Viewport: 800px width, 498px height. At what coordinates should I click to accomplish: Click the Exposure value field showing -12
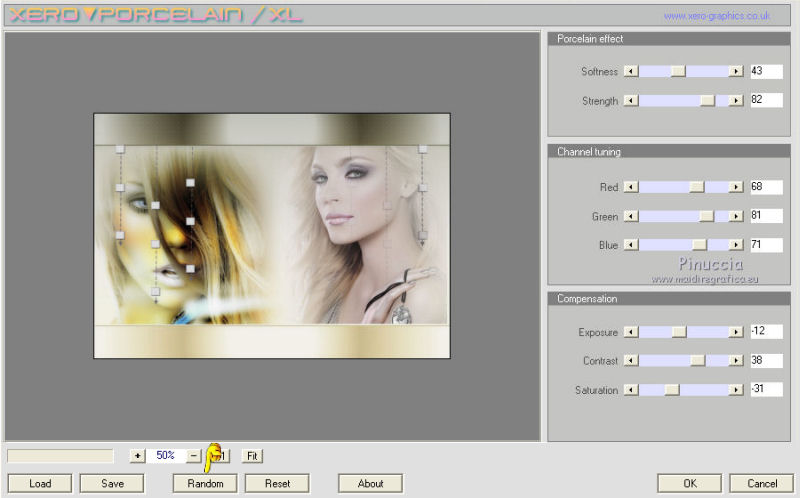click(766, 332)
